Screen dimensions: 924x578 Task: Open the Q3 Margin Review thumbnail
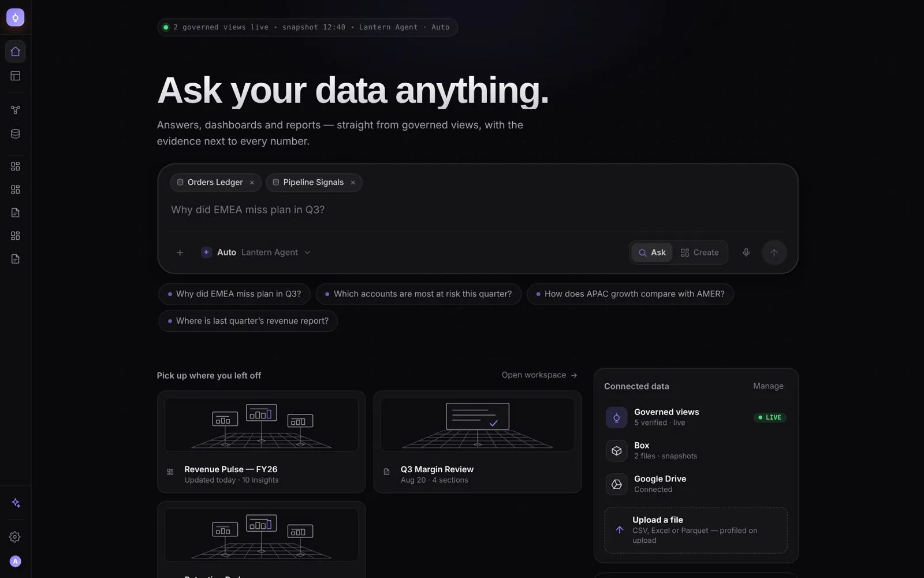(x=478, y=425)
